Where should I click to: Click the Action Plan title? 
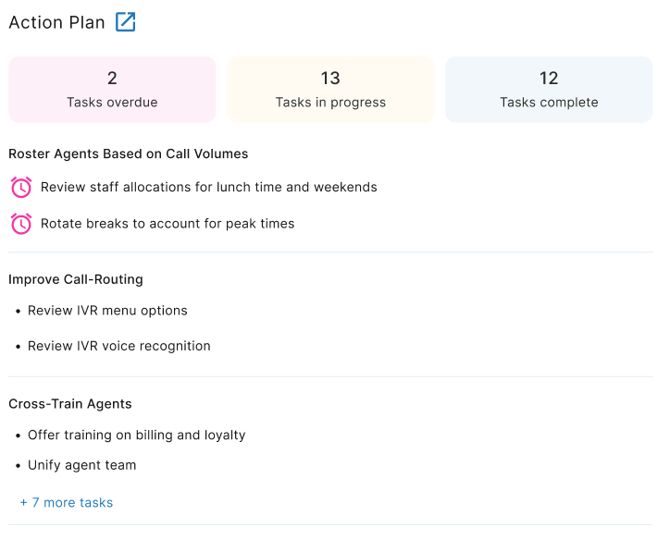[x=57, y=22]
